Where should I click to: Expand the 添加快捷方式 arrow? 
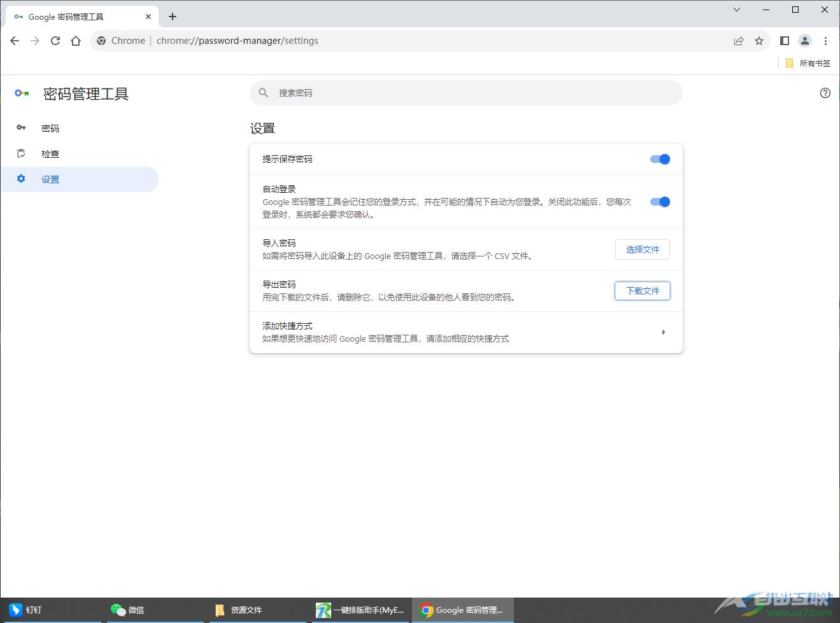coord(664,332)
